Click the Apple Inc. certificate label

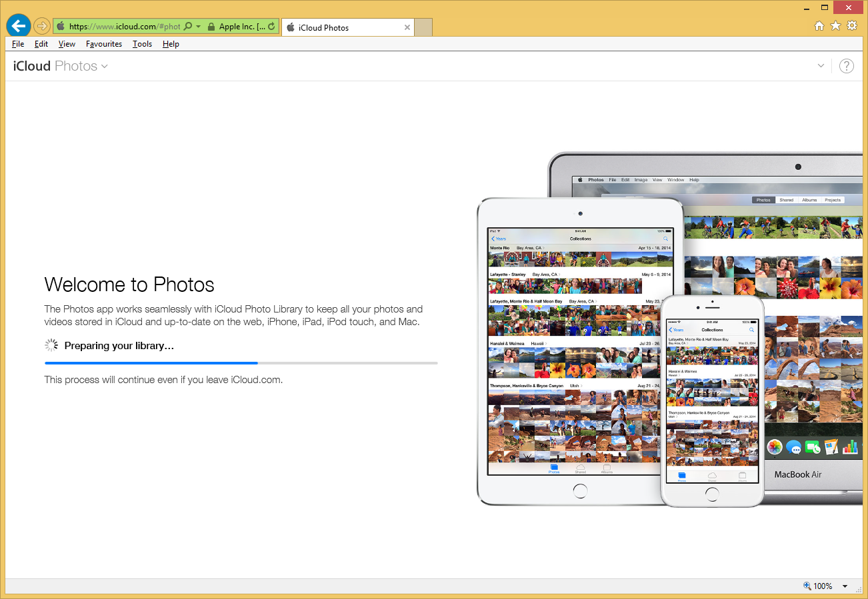[x=242, y=27]
